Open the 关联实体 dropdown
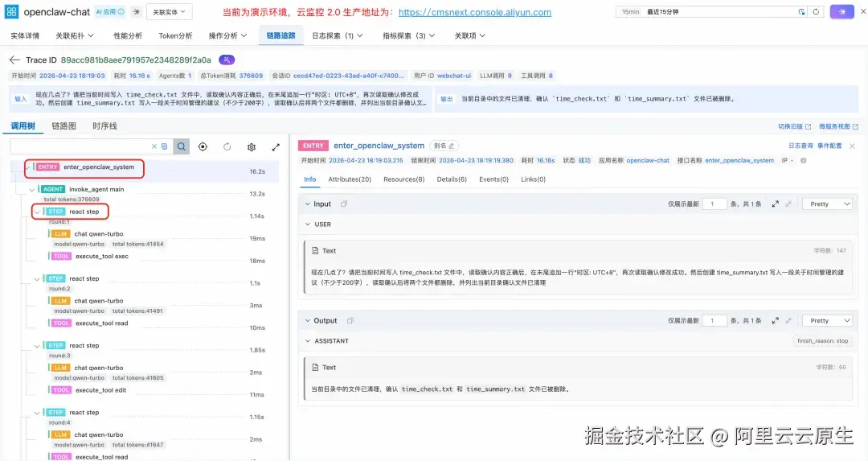 point(170,11)
